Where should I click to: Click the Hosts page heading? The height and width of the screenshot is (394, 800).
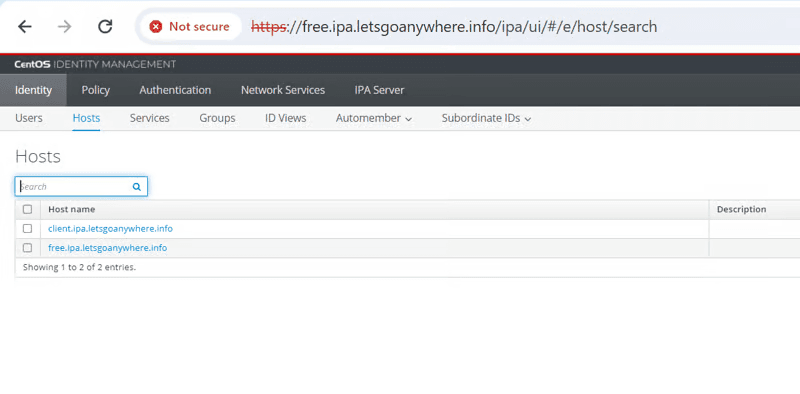tap(38, 157)
